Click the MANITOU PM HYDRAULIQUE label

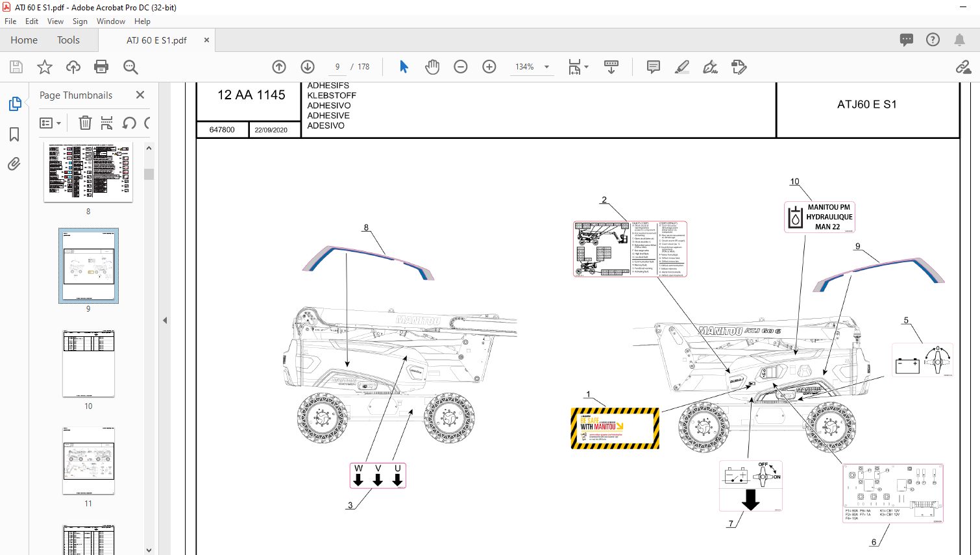pyautogui.click(x=820, y=217)
